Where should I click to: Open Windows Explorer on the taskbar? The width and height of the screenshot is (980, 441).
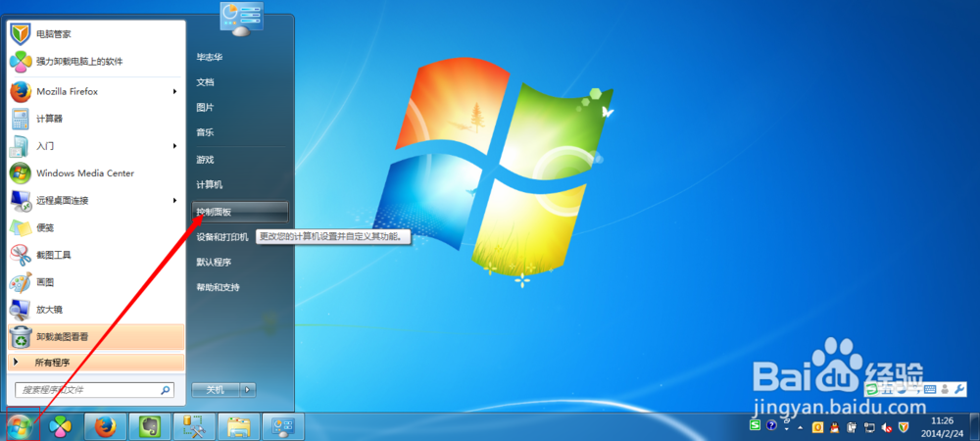pyautogui.click(x=239, y=427)
